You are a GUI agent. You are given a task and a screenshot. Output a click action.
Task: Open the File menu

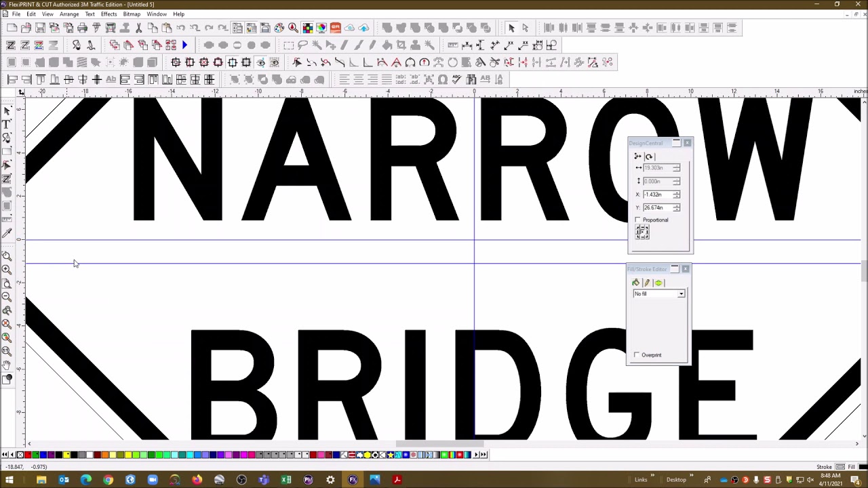point(16,14)
